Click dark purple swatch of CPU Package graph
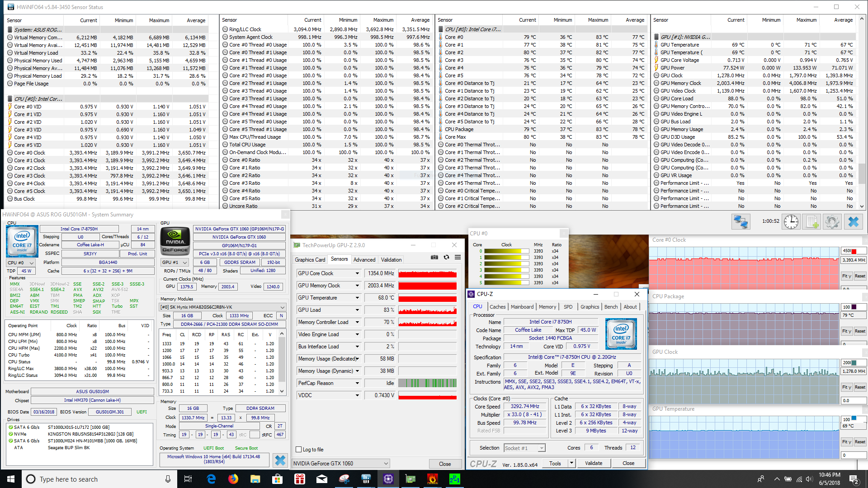The height and width of the screenshot is (488, 868). click(854, 307)
